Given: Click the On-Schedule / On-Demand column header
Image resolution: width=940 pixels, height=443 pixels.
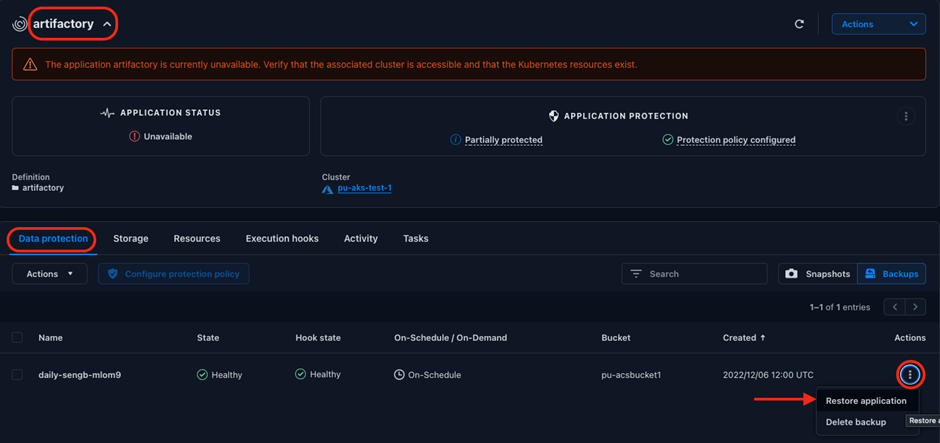Looking at the screenshot, I should pos(450,337).
